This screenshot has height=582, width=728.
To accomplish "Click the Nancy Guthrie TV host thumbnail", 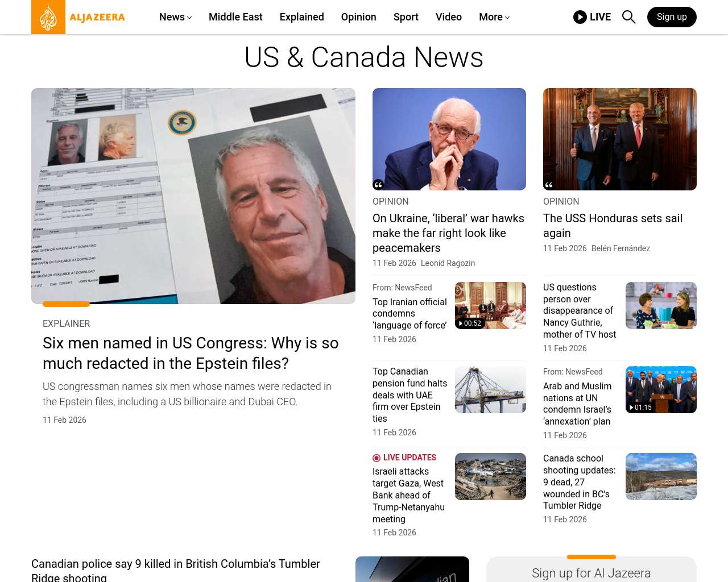I will [661, 305].
